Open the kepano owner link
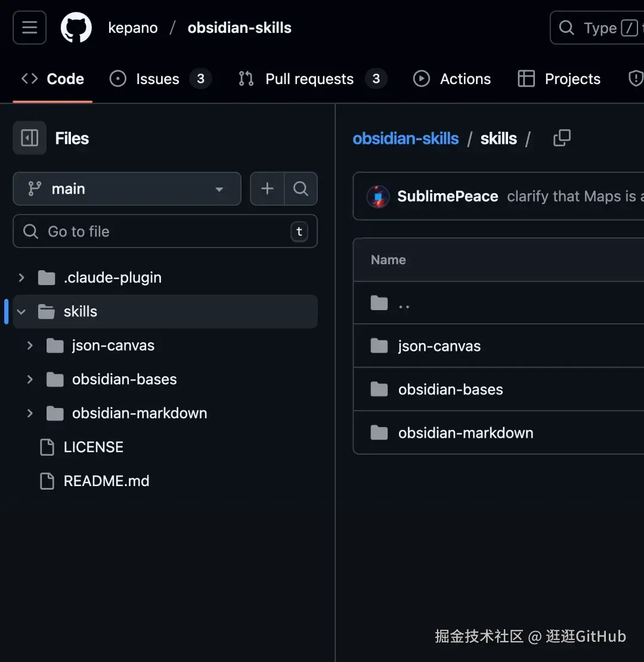The height and width of the screenshot is (662, 644). (x=133, y=28)
